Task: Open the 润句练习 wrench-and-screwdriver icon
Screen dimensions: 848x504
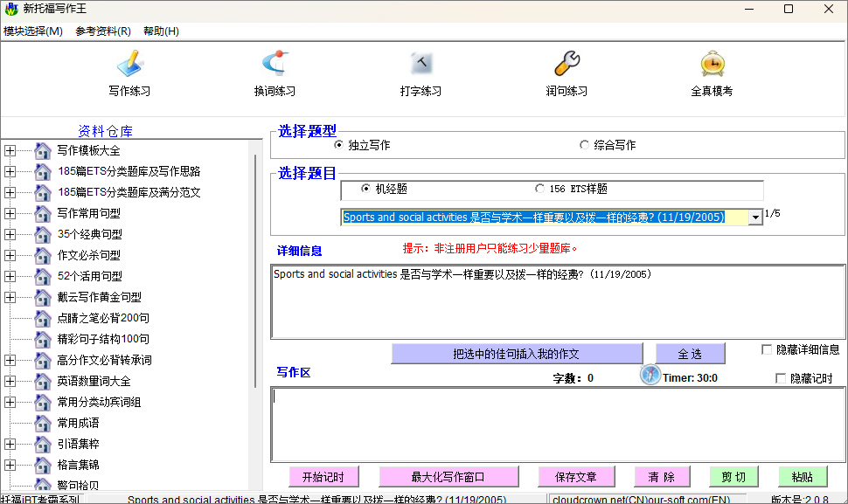Action: click(x=566, y=64)
